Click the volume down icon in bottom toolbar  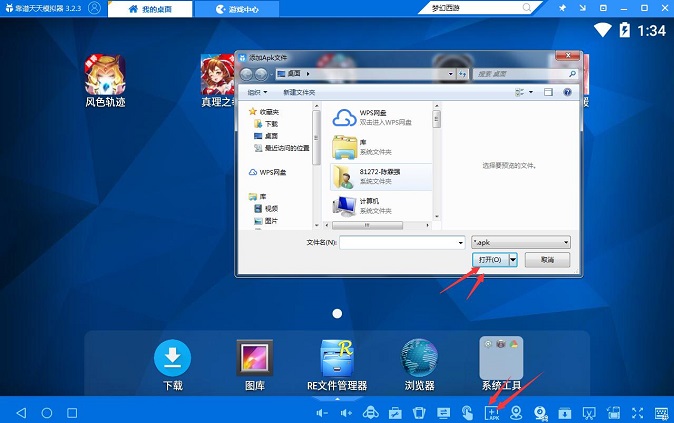point(322,413)
